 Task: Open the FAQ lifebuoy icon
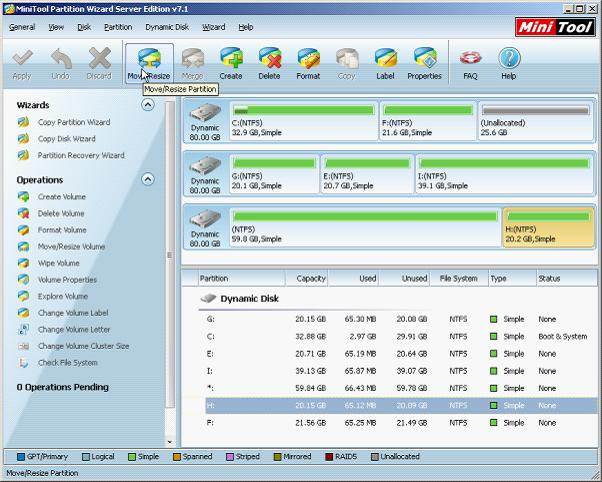pyautogui.click(x=470, y=58)
